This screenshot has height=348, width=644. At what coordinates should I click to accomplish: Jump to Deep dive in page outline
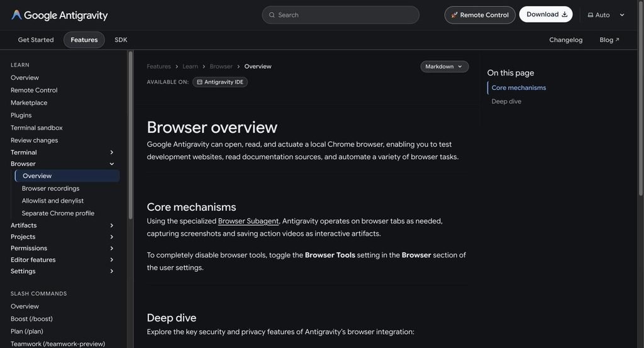[x=506, y=101]
